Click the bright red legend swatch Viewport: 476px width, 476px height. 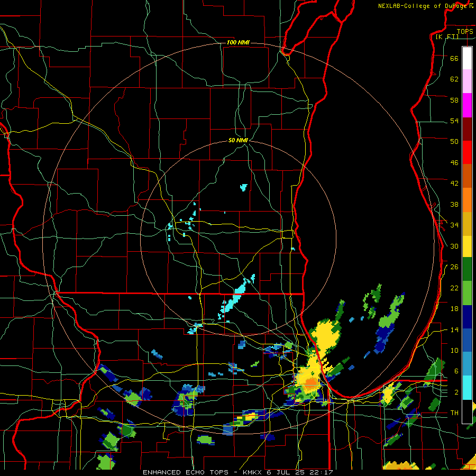pyautogui.click(x=467, y=152)
